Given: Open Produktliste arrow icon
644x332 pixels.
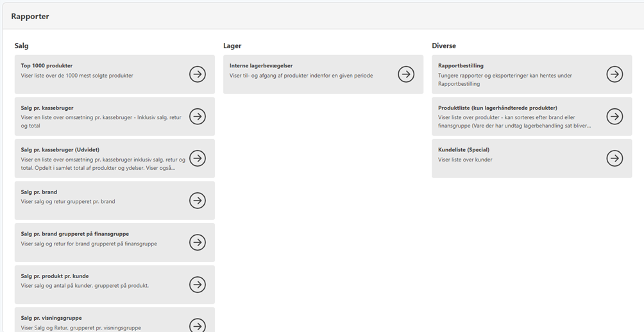Looking at the screenshot, I should coord(614,117).
